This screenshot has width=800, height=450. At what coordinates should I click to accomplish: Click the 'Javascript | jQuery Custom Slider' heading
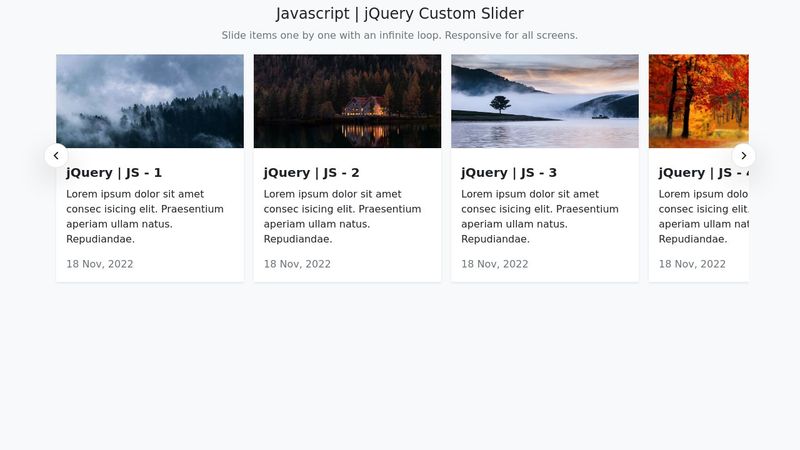click(x=399, y=14)
